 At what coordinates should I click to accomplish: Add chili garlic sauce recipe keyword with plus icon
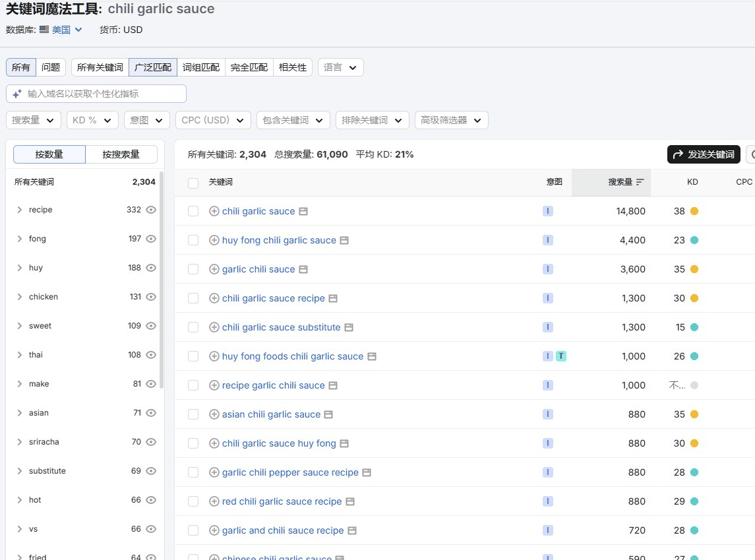(x=214, y=299)
